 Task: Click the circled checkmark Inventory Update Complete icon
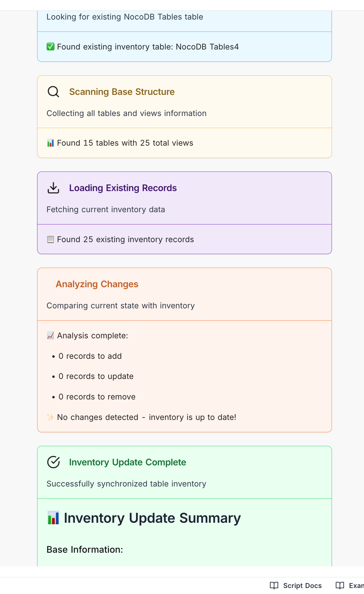(x=54, y=462)
